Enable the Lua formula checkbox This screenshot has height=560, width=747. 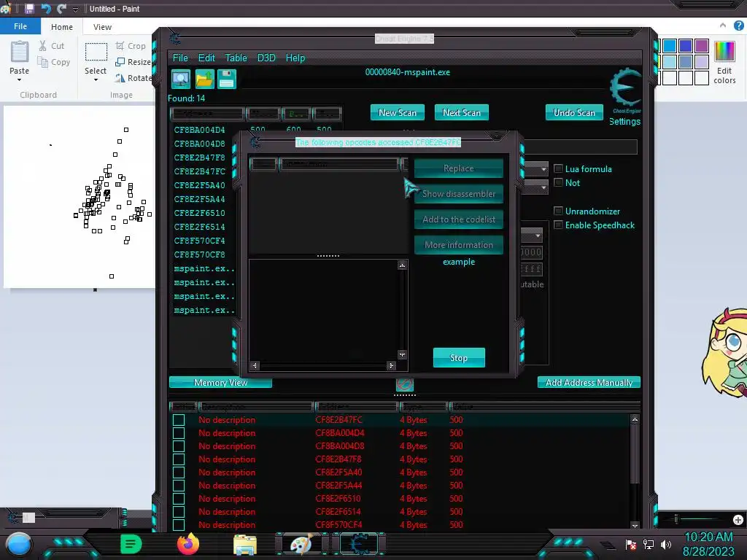(x=558, y=168)
